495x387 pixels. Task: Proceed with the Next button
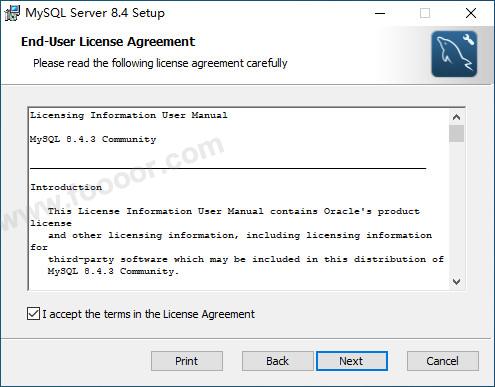tap(352, 361)
